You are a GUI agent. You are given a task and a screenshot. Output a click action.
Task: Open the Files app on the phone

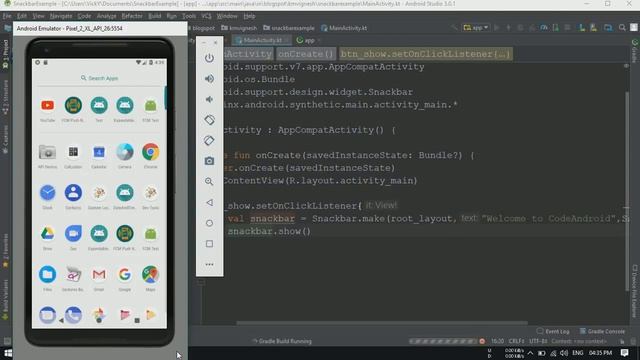click(47, 274)
